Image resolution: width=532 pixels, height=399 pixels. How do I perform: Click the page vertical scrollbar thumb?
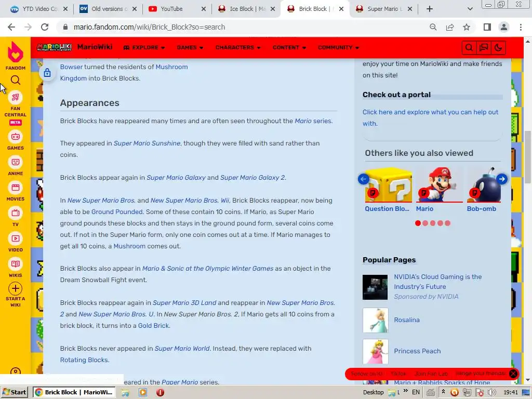click(x=528, y=157)
